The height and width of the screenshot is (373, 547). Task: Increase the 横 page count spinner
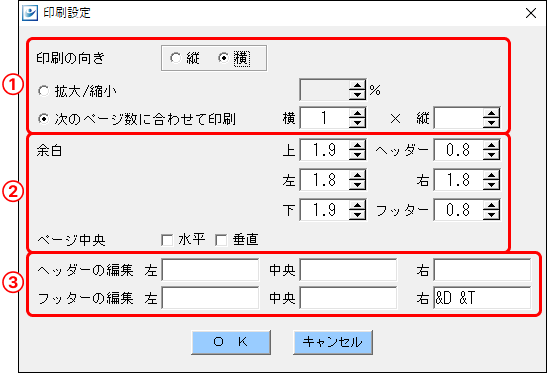click(357, 113)
